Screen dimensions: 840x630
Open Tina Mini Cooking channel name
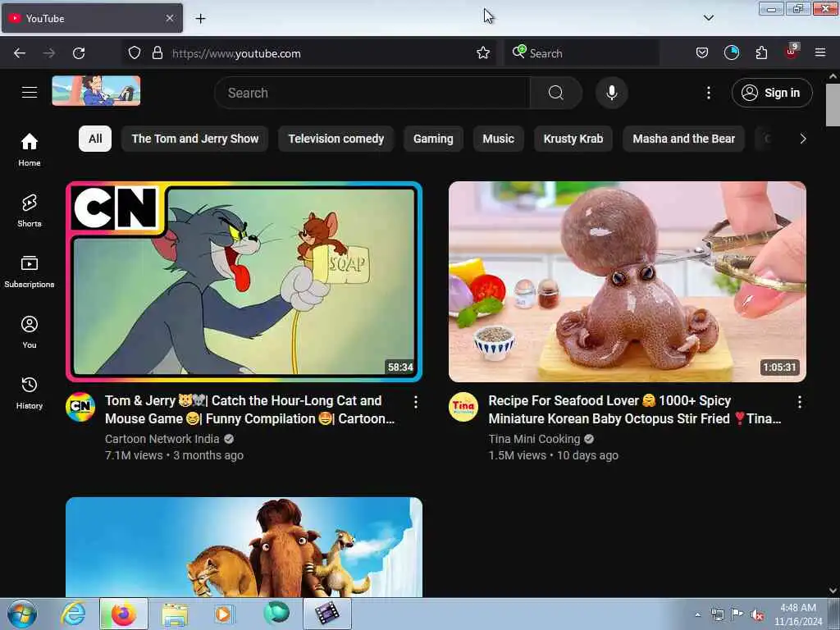click(x=534, y=439)
